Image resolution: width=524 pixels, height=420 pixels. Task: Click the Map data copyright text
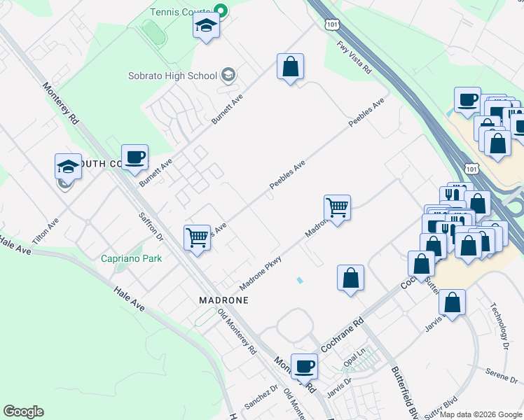(x=481, y=415)
